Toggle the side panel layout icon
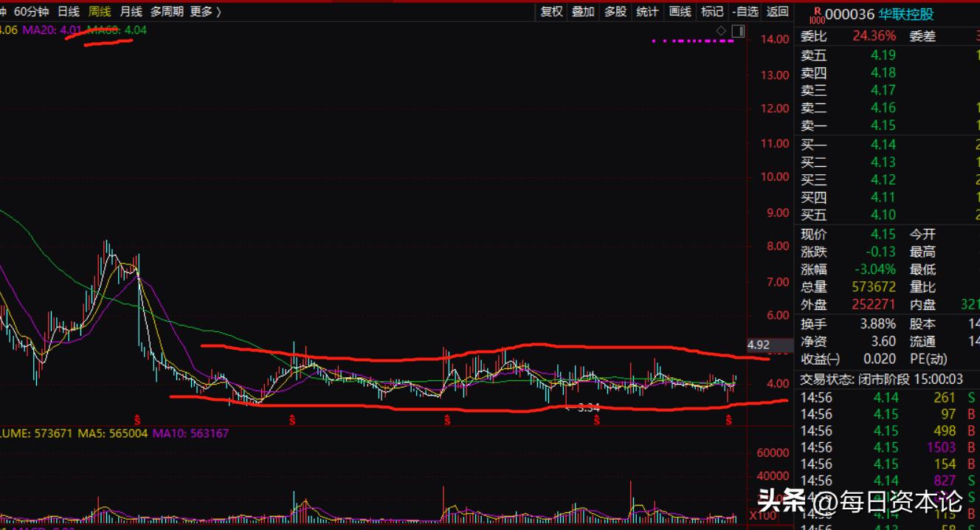This screenshot has width=980, height=530. pos(738,30)
